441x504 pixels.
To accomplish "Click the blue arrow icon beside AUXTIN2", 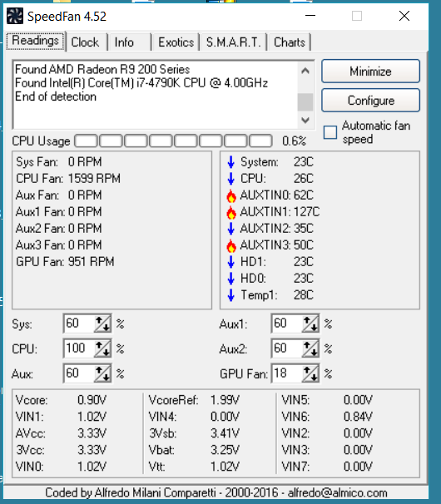I will coord(231,229).
